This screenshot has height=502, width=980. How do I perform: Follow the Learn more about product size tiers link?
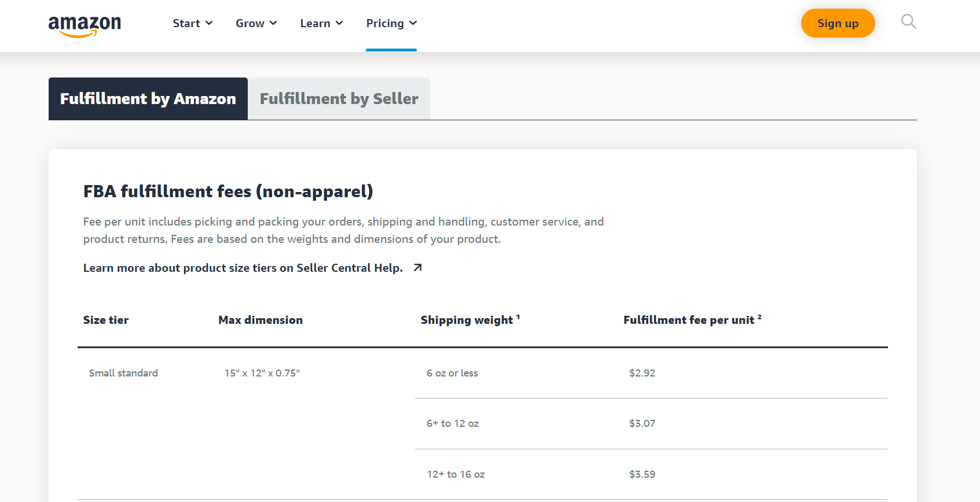[243, 268]
